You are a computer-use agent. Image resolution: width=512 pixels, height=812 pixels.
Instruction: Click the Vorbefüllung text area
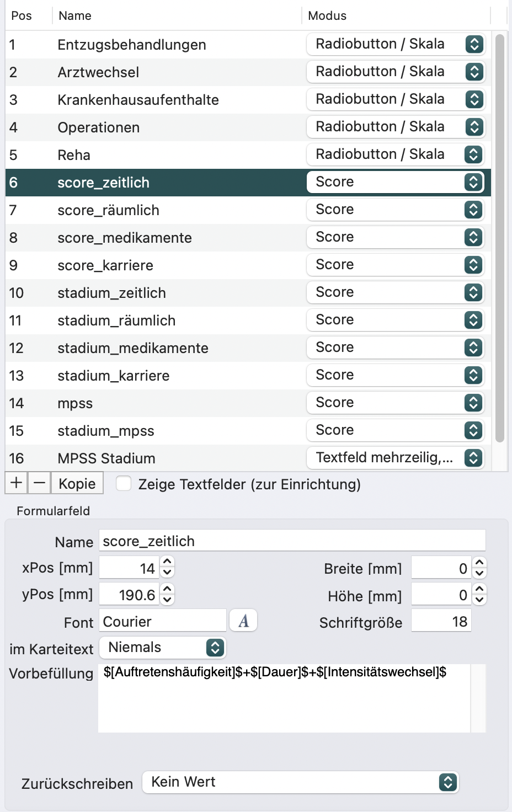pyautogui.click(x=285, y=698)
